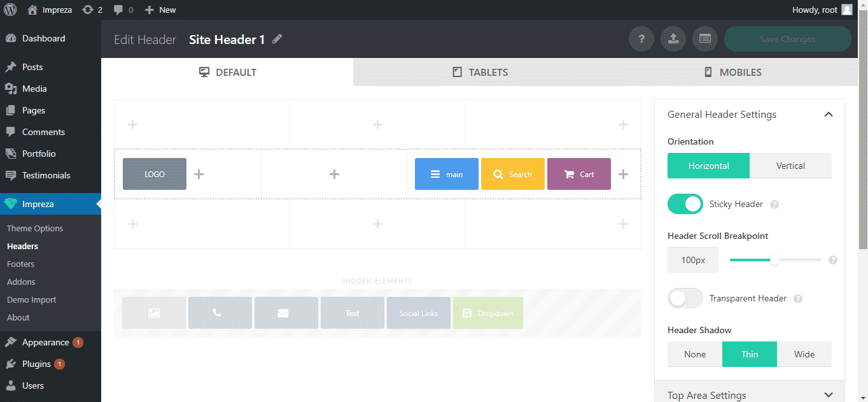Click the Save Changes button
Viewport: 868px width, 402px height.
click(x=788, y=39)
